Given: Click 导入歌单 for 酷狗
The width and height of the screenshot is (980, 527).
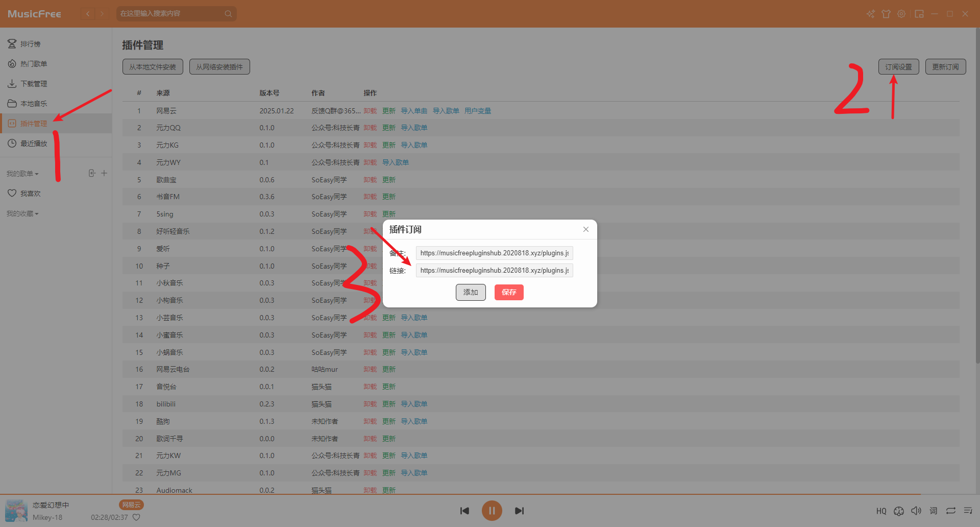Looking at the screenshot, I should (x=414, y=421).
